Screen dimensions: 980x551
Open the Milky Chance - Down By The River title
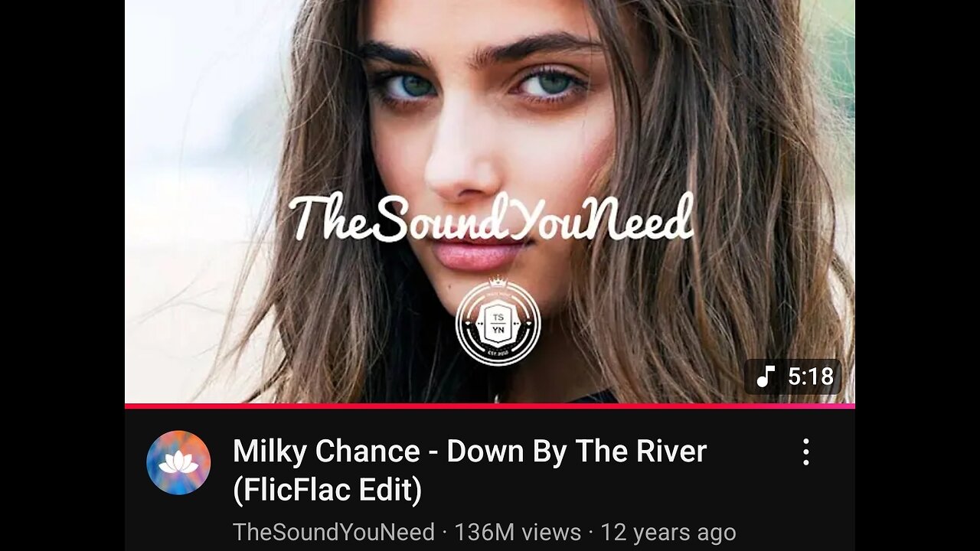(469, 470)
